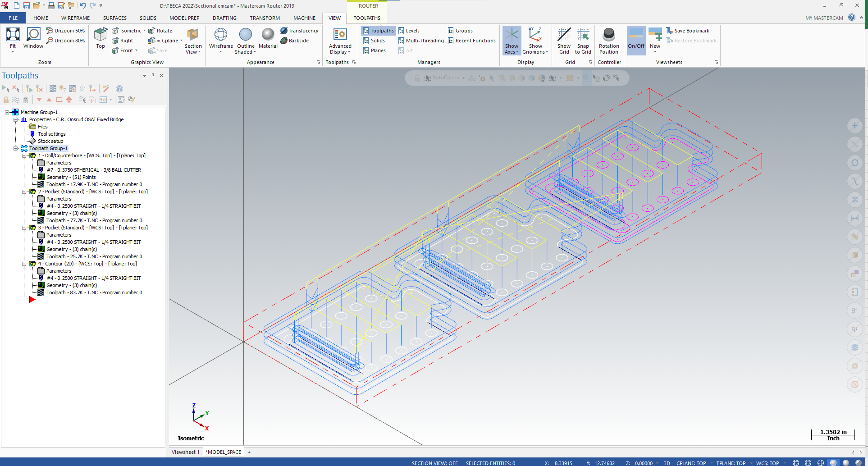The width and height of the screenshot is (868, 466).
Task: Collapse Machine Group-1 tree node
Action: (7, 112)
